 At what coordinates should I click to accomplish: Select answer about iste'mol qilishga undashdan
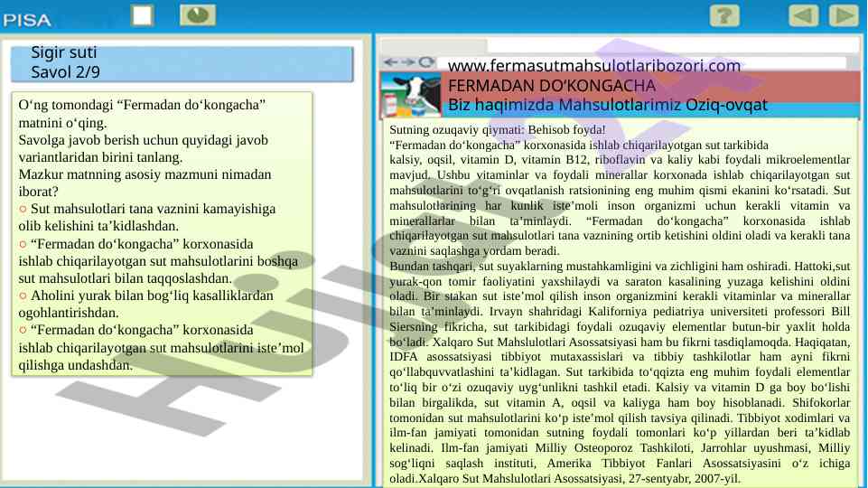(23, 330)
